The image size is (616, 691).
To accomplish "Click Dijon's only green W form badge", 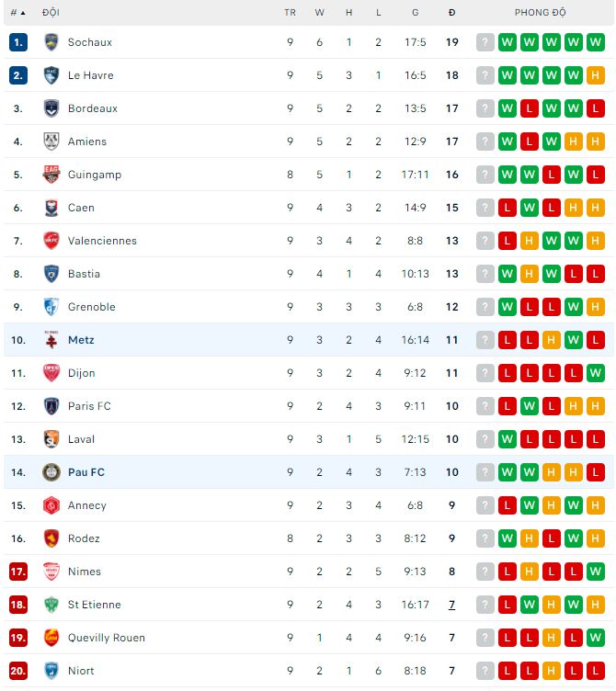I will (596, 373).
